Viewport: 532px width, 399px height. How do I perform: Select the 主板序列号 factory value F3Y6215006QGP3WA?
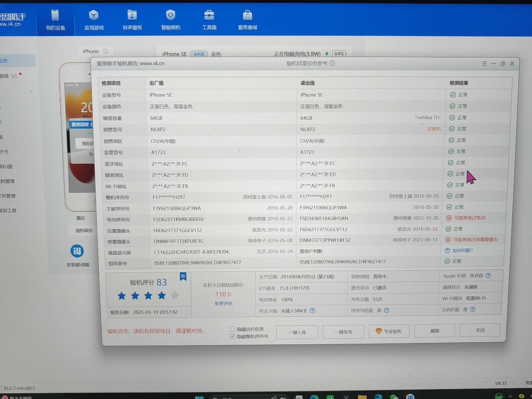point(177,208)
